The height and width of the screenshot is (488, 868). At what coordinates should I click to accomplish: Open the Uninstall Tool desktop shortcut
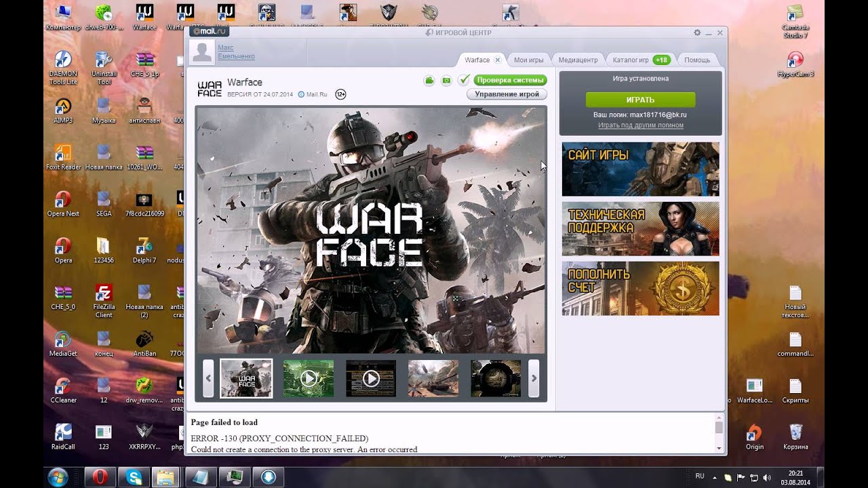104,68
